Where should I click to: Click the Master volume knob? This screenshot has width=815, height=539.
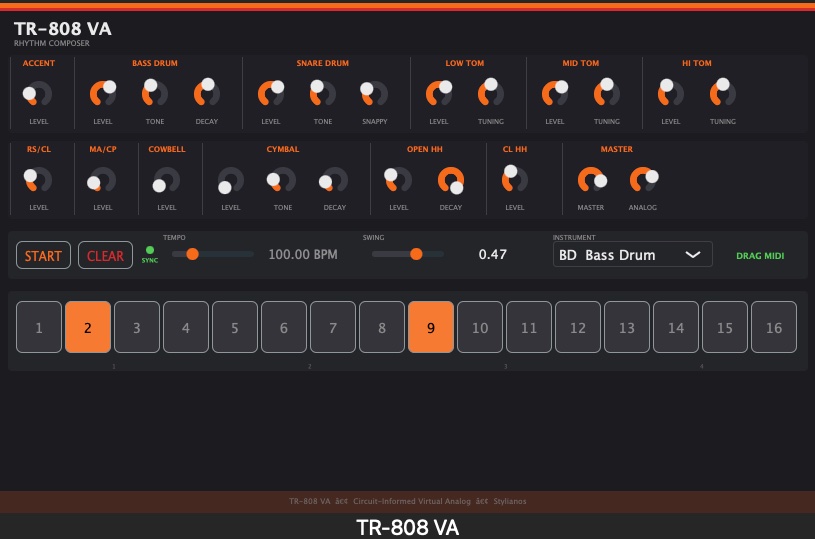(x=591, y=180)
